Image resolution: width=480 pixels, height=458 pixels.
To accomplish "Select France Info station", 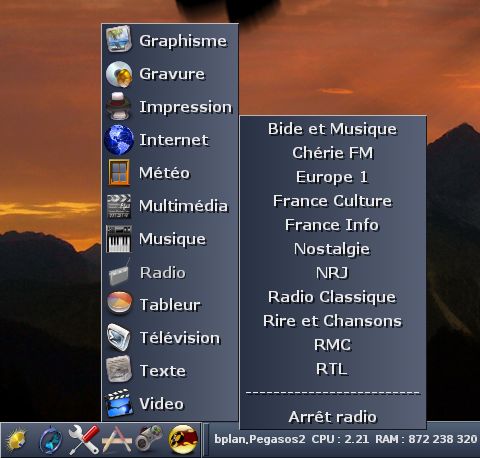I will coord(333,225).
